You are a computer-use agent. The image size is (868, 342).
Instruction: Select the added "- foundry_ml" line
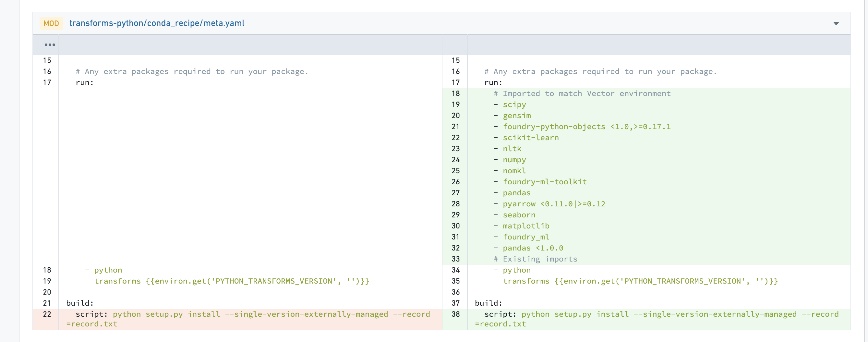521,237
